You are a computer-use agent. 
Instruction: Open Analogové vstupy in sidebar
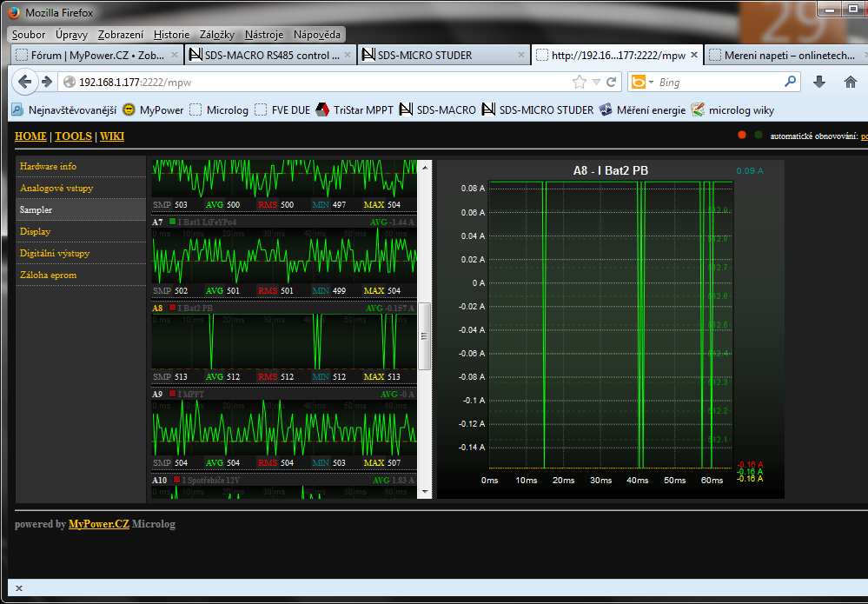click(56, 188)
